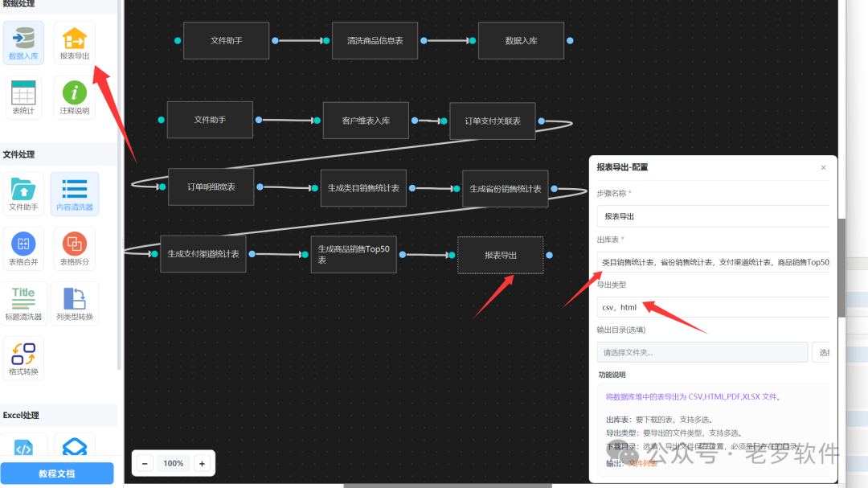868x488 pixels.
Task: Click the blue layers icon under Excel处理
Action: [75, 446]
